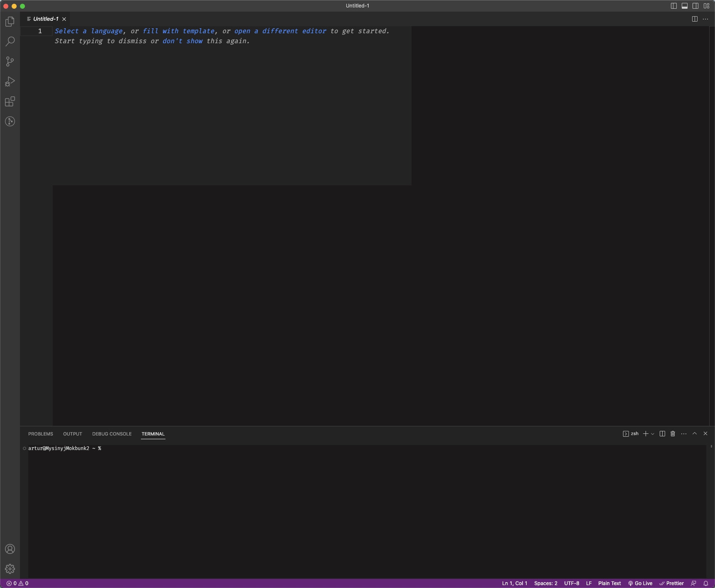This screenshot has height=588, width=715.
Task: Toggle the bottom panel visibility
Action: point(684,6)
